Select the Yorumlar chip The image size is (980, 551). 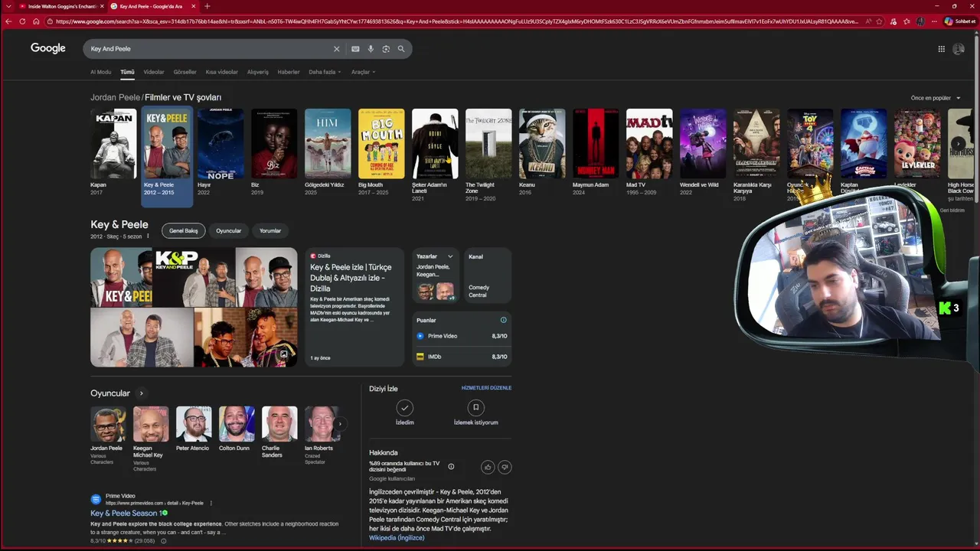click(x=270, y=230)
